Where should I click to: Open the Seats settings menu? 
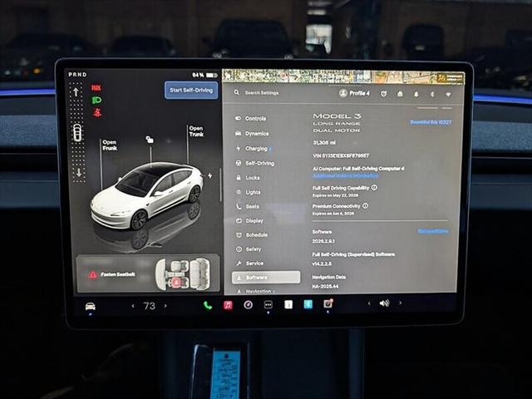(248, 206)
